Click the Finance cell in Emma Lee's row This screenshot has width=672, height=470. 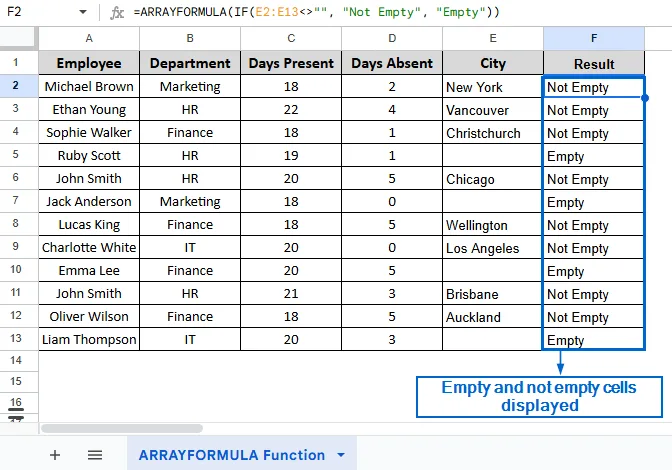pos(190,270)
